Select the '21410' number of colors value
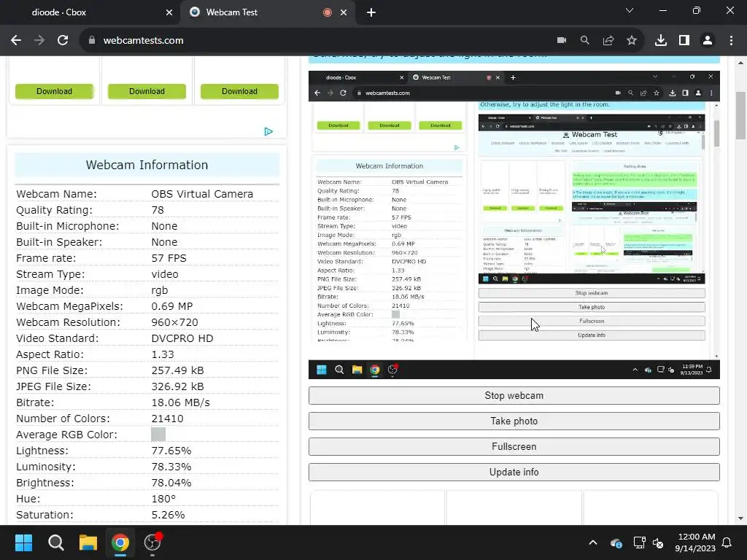 (167, 419)
